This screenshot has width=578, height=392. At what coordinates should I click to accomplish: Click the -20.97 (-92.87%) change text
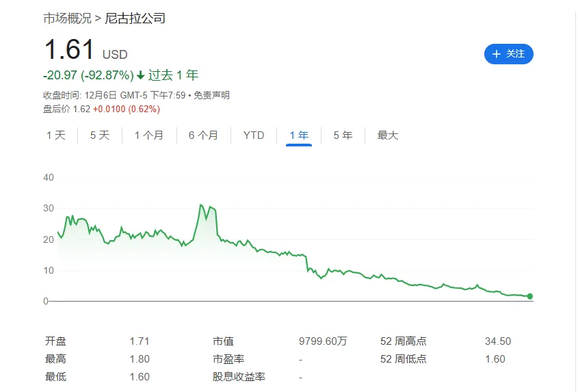[88, 75]
